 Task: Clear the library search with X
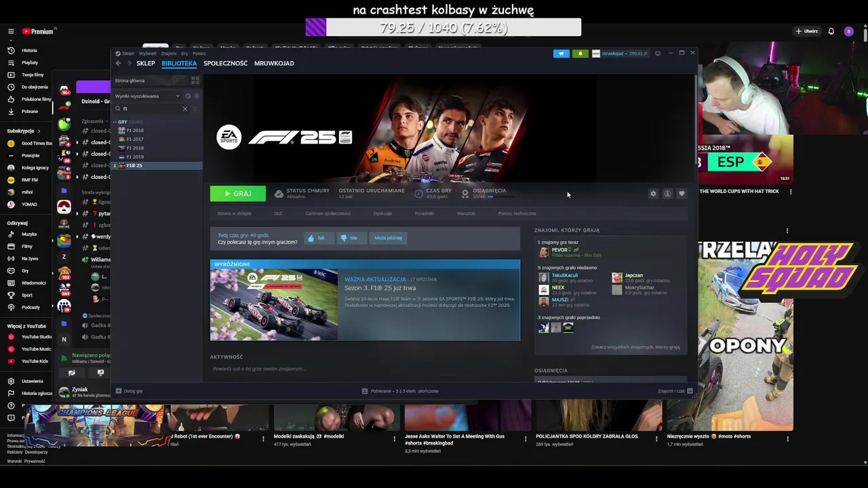(185, 108)
